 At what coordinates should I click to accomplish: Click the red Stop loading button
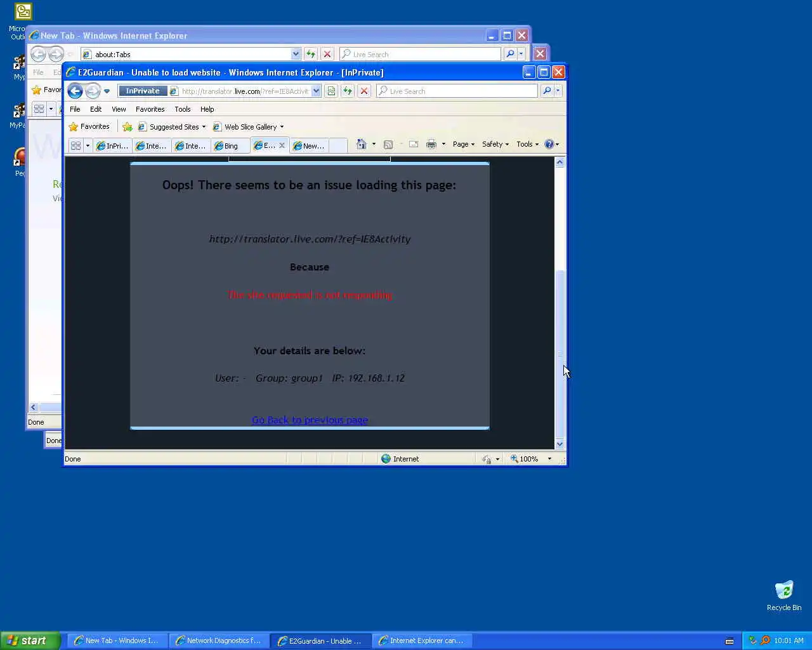363,91
